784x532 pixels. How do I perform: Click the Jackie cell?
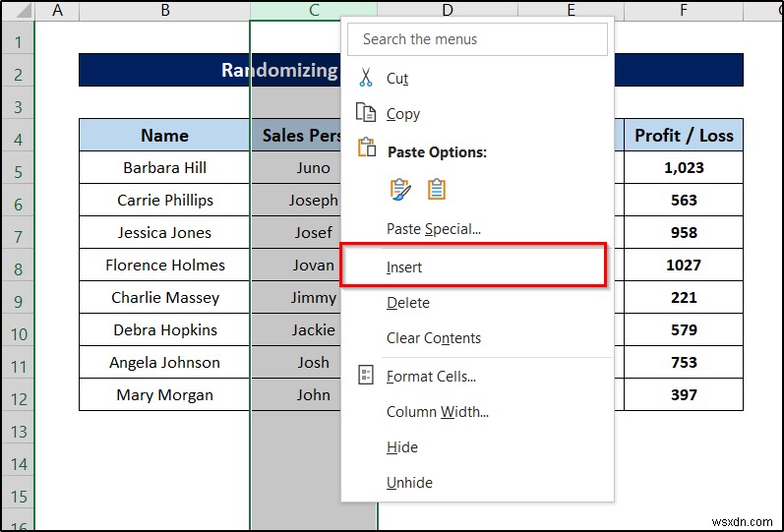[296, 330]
